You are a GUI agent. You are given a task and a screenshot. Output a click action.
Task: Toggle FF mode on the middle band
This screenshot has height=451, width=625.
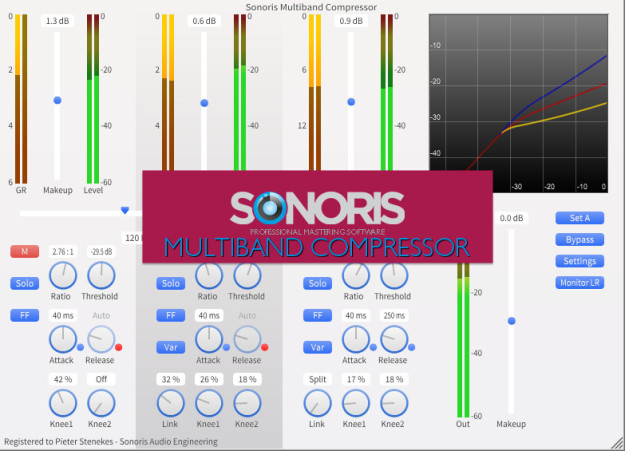(171, 315)
